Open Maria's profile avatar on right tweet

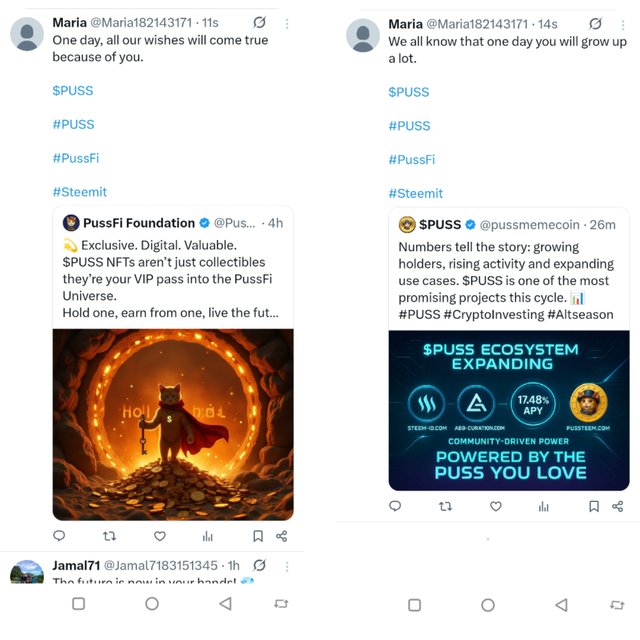[363, 36]
